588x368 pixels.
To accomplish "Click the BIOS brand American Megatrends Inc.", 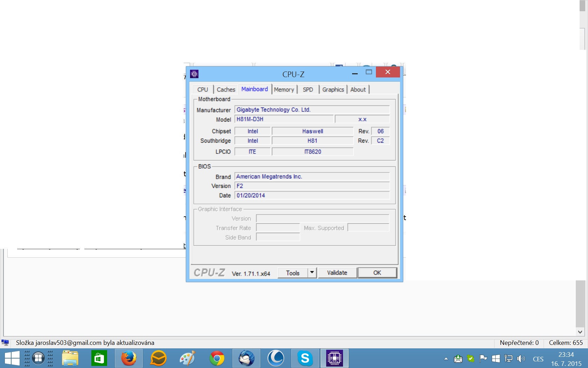I will (x=312, y=177).
